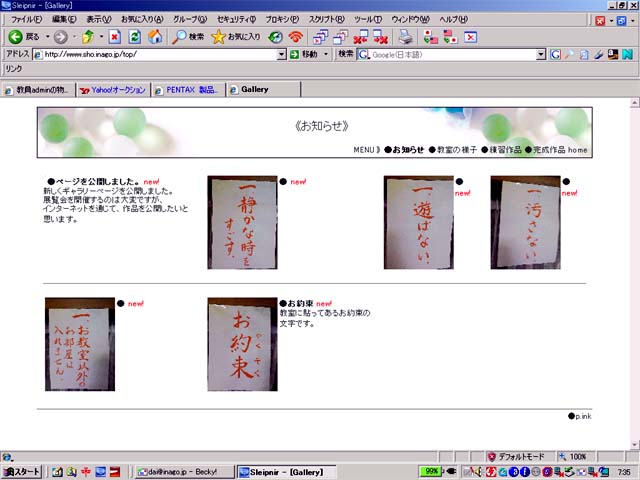Click the green Back arrow button
Viewport: 640px width, 480px height.
click(x=16, y=37)
